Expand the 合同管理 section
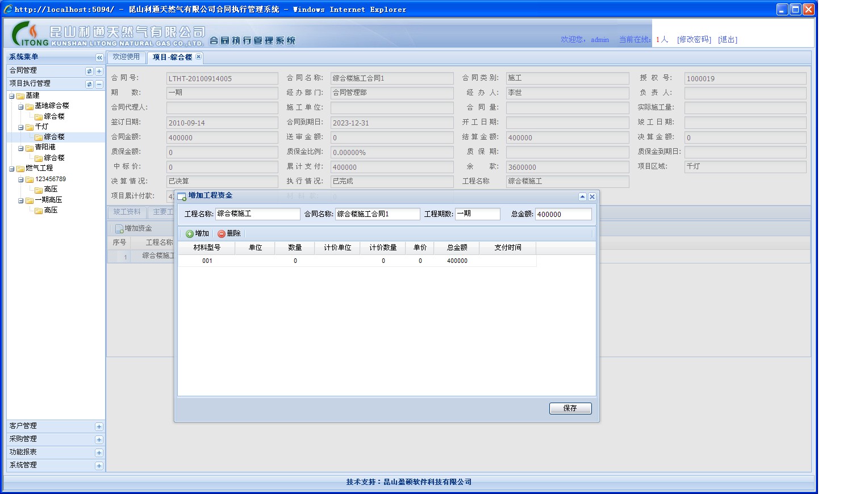868x494 pixels. coord(99,71)
